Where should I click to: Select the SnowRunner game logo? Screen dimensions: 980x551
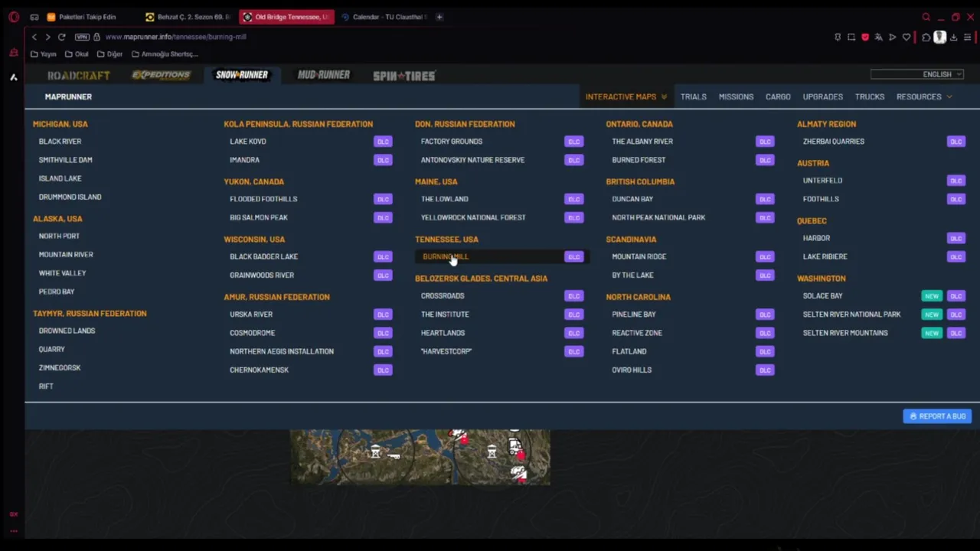pyautogui.click(x=242, y=75)
